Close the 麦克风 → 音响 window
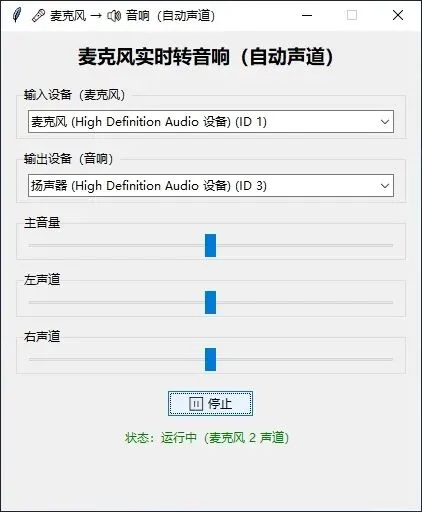This screenshot has width=422, height=512. [x=398, y=15]
